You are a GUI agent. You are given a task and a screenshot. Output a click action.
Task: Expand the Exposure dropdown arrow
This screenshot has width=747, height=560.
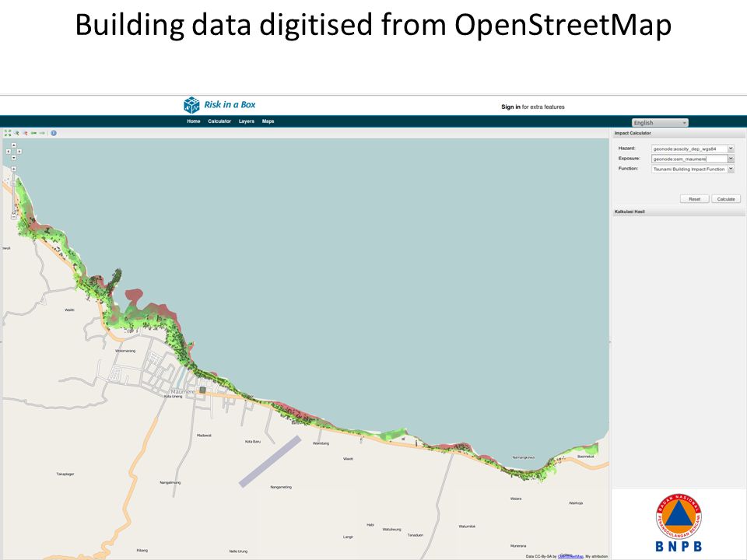(731, 159)
